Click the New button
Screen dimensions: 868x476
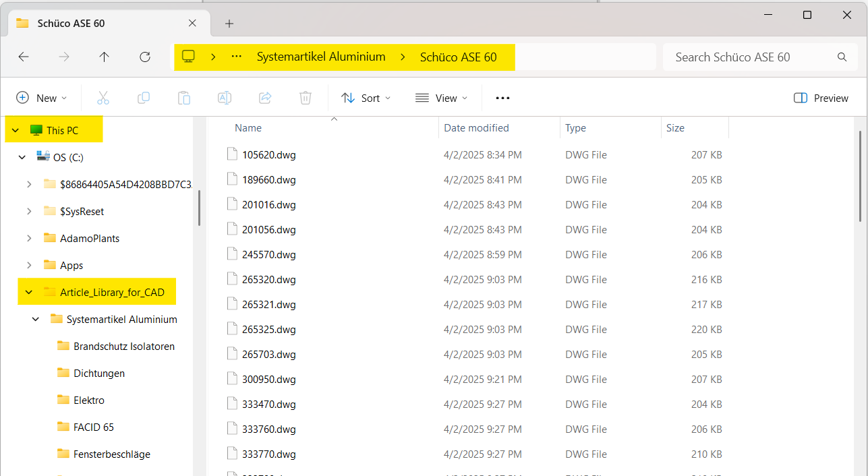42,98
